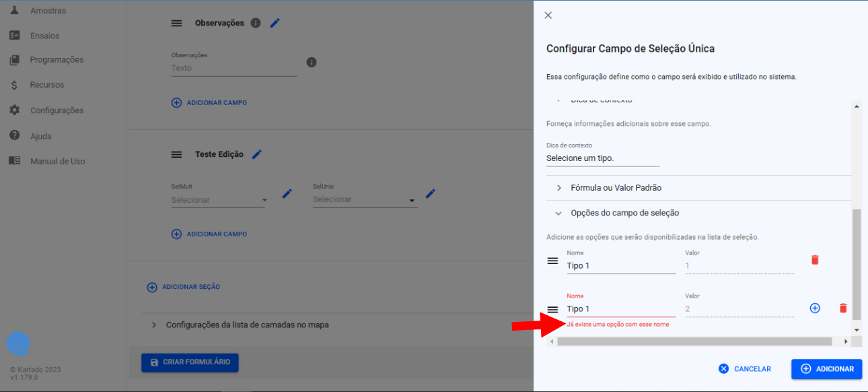Click info icon beside Observações text field

(312, 63)
